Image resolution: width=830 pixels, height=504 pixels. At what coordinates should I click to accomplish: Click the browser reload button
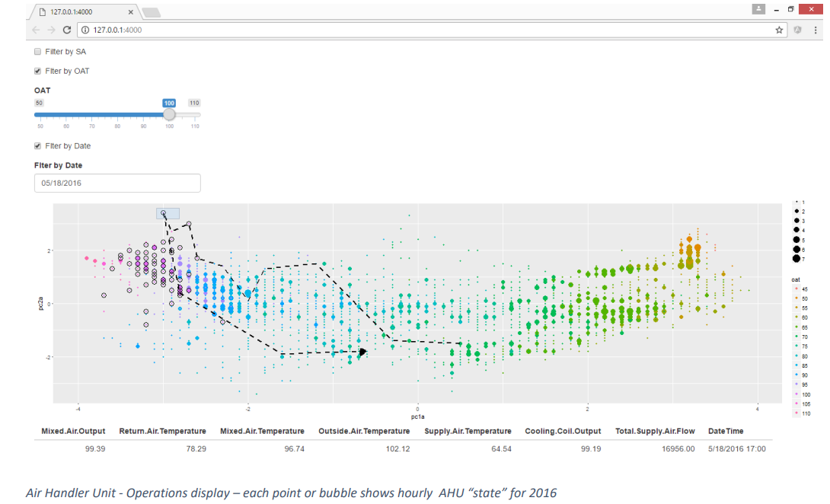click(x=67, y=30)
